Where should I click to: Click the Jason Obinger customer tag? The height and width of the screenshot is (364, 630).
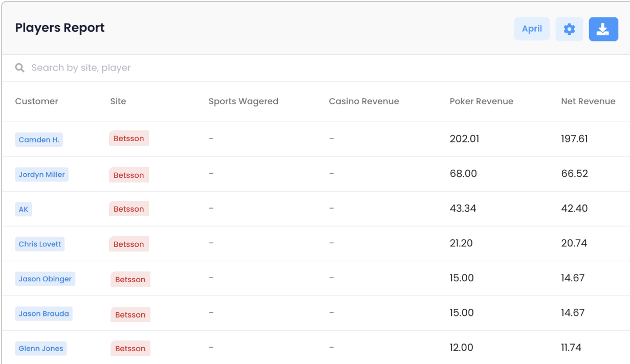(45, 279)
